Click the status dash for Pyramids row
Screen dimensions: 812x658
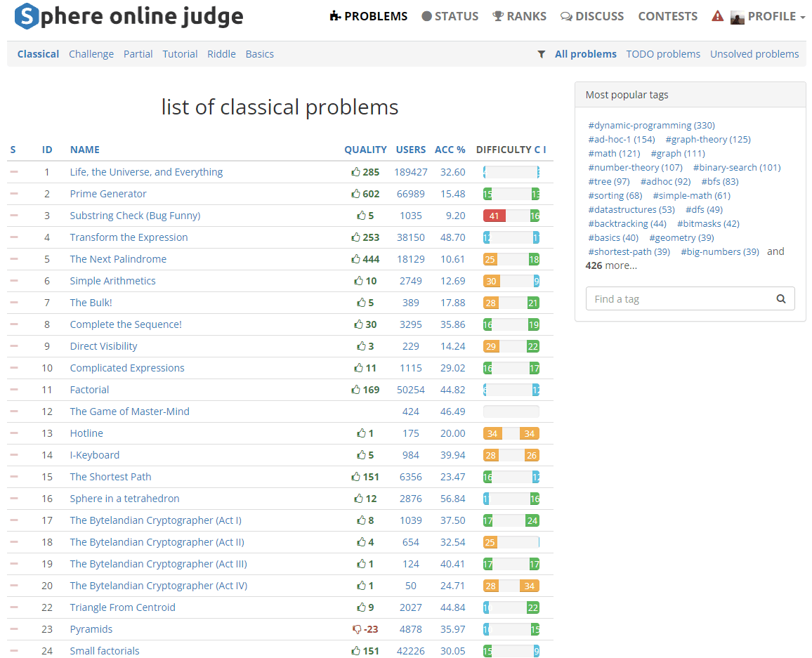[x=14, y=629]
